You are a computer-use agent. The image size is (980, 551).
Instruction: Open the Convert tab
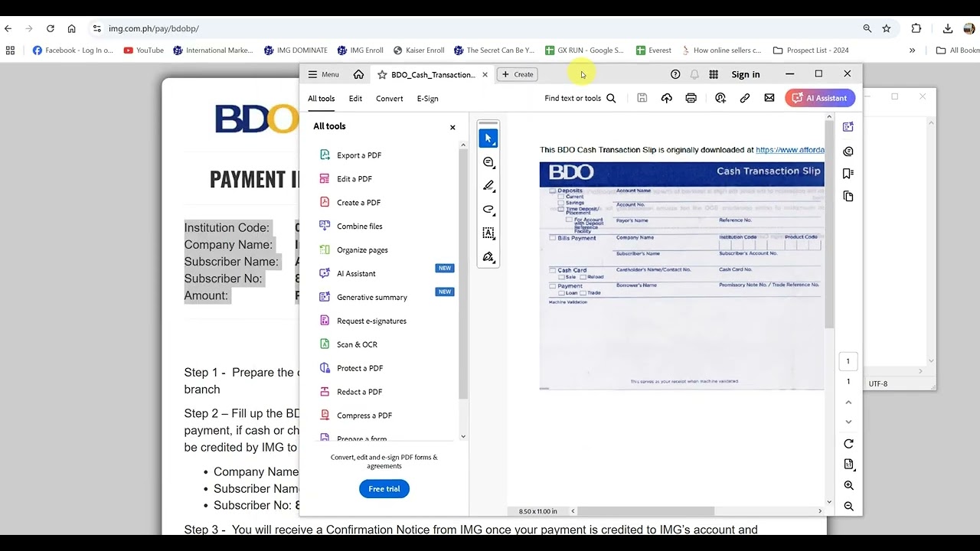pos(389,99)
